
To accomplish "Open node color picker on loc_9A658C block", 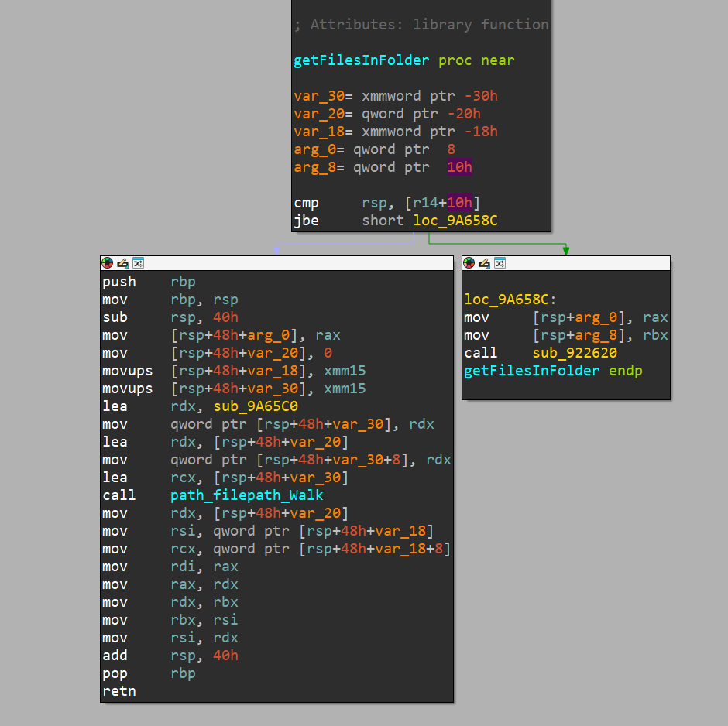I will pos(469,263).
